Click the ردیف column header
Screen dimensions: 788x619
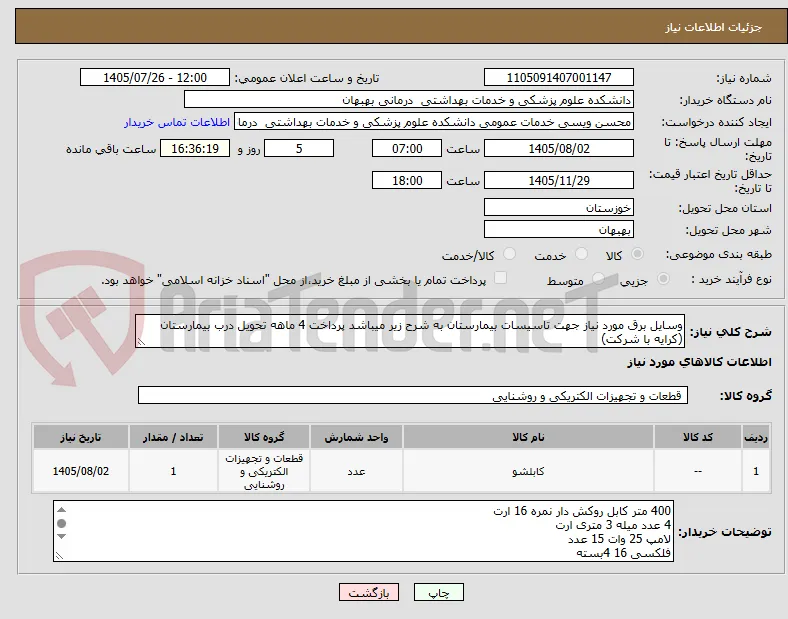(x=755, y=437)
